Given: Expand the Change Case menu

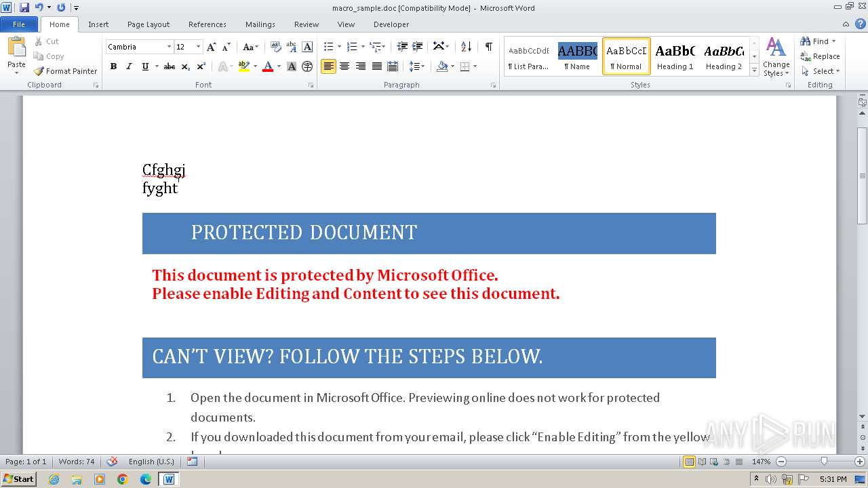Looking at the screenshot, I should click(x=250, y=47).
